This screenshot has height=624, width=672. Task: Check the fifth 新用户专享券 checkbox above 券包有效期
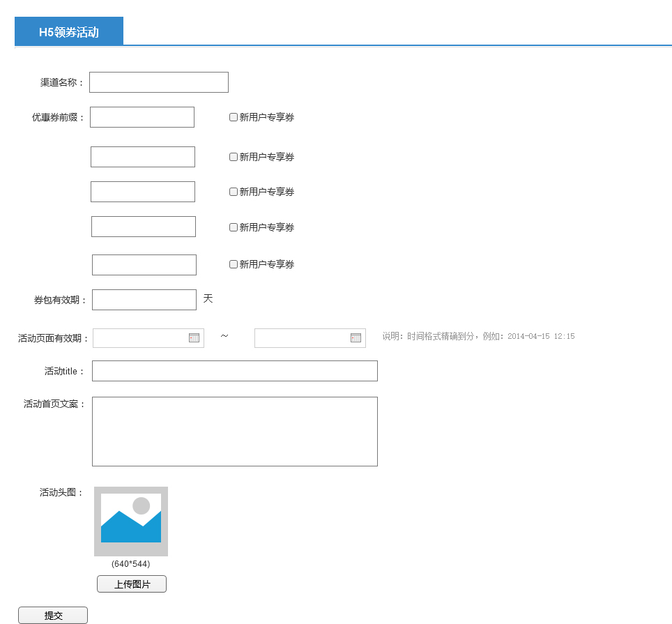click(233, 264)
